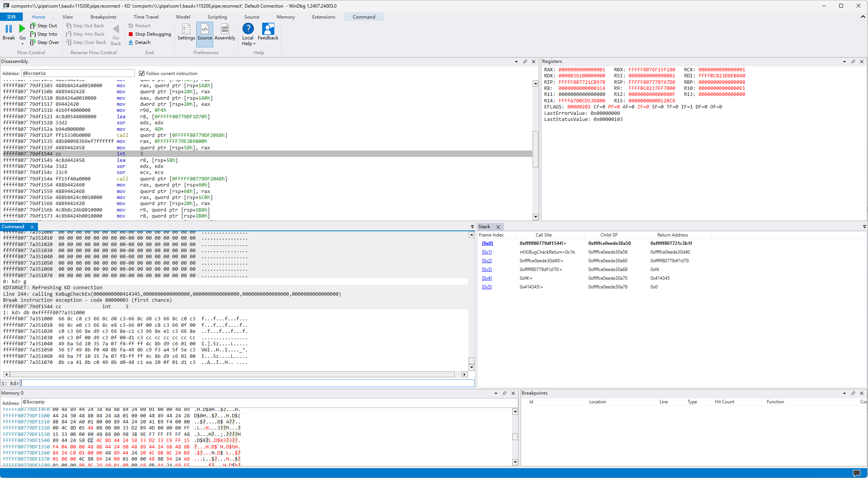Viewport: 868px width, 478px height.
Task: Click Disassembly Address input field
Action: [x=78, y=73]
